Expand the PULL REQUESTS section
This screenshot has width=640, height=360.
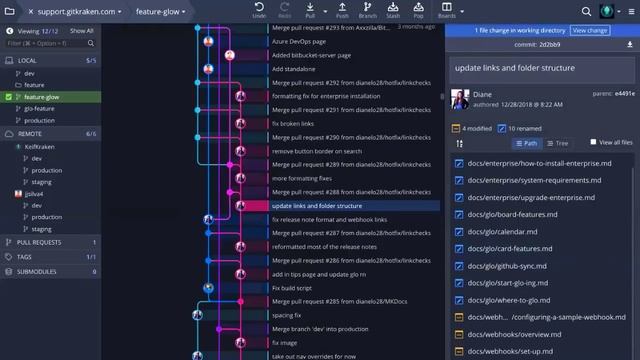click(x=51, y=242)
